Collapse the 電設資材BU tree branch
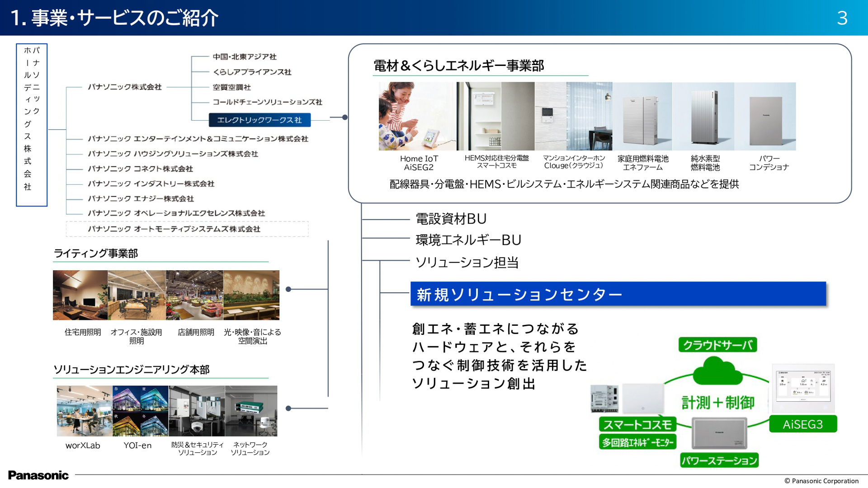868x488 pixels. pos(450,219)
